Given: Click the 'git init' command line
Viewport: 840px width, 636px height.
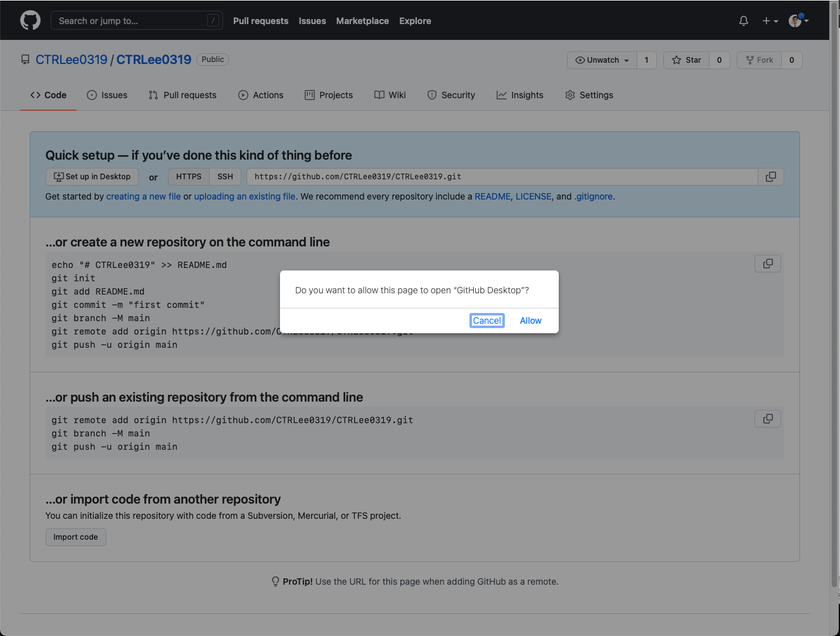Looking at the screenshot, I should [x=73, y=278].
